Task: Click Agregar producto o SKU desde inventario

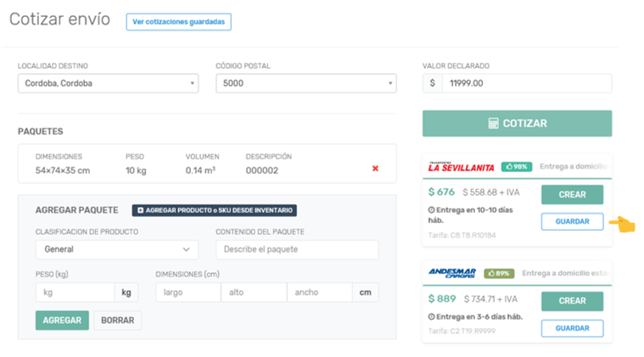Action: coord(214,210)
